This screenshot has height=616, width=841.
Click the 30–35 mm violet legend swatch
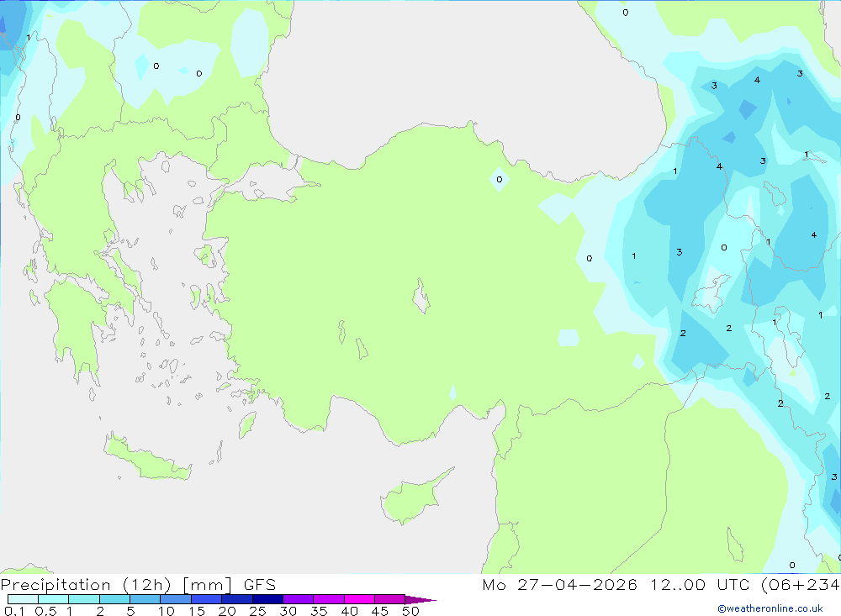(x=299, y=599)
